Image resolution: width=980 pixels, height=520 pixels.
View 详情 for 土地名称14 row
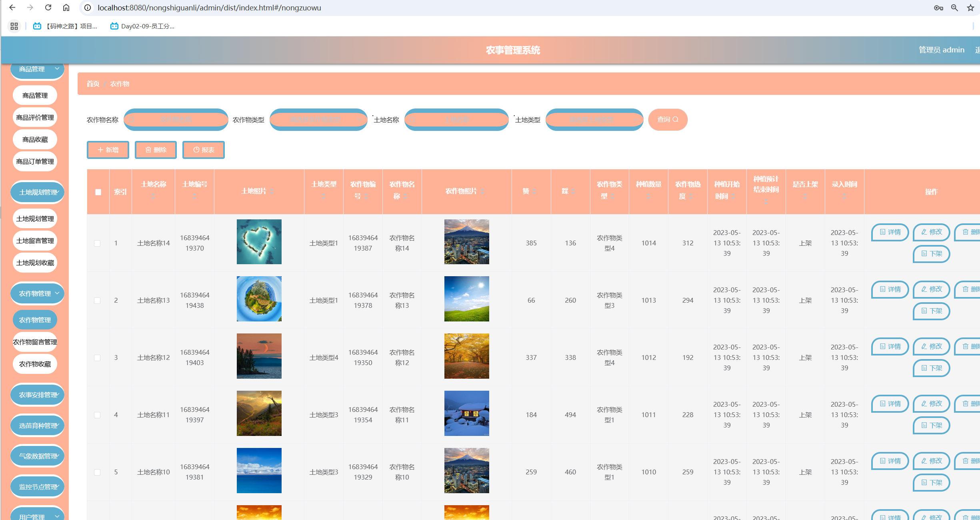pos(890,232)
